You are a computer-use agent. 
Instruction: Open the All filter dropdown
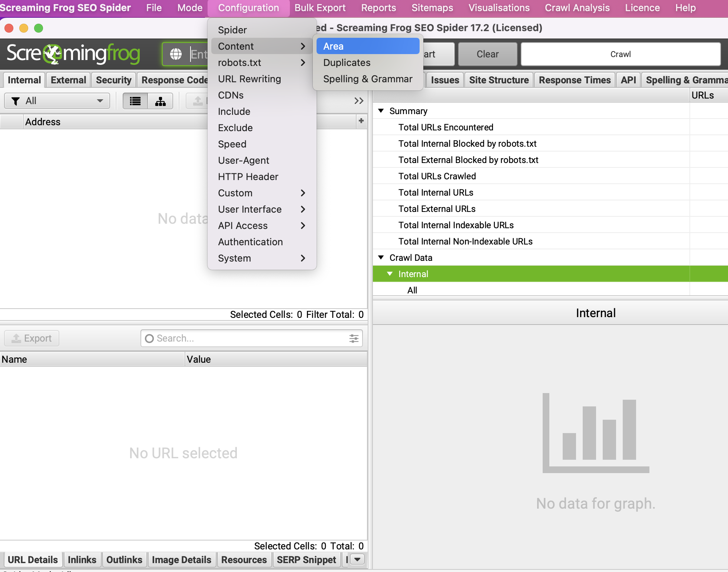pos(57,101)
